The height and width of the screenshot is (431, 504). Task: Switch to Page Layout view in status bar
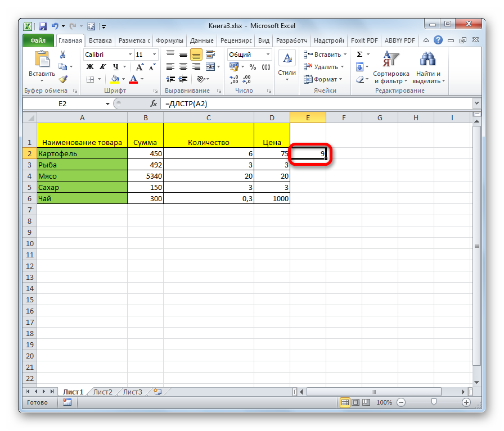pyautogui.click(x=354, y=402)
